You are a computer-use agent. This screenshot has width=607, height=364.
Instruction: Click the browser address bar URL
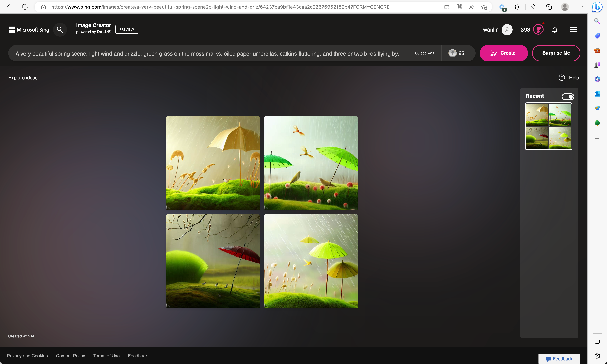pos(220,7)
